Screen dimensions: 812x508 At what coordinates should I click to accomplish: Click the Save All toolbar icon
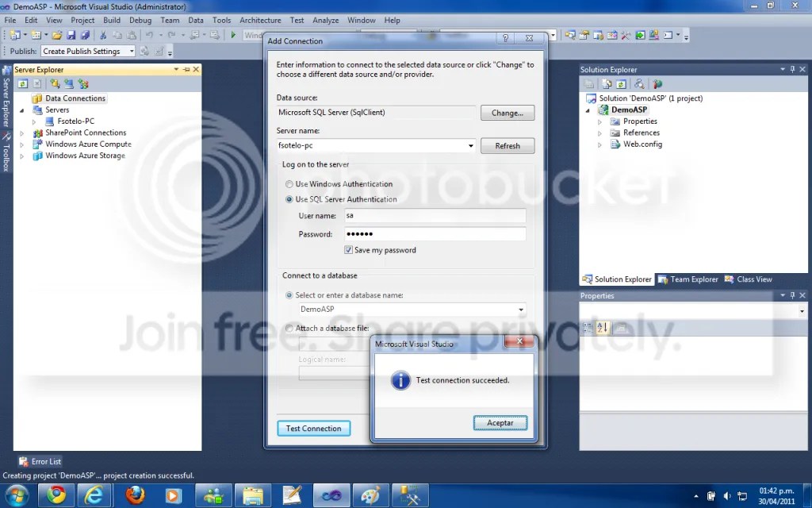click(x=85, y=35)
